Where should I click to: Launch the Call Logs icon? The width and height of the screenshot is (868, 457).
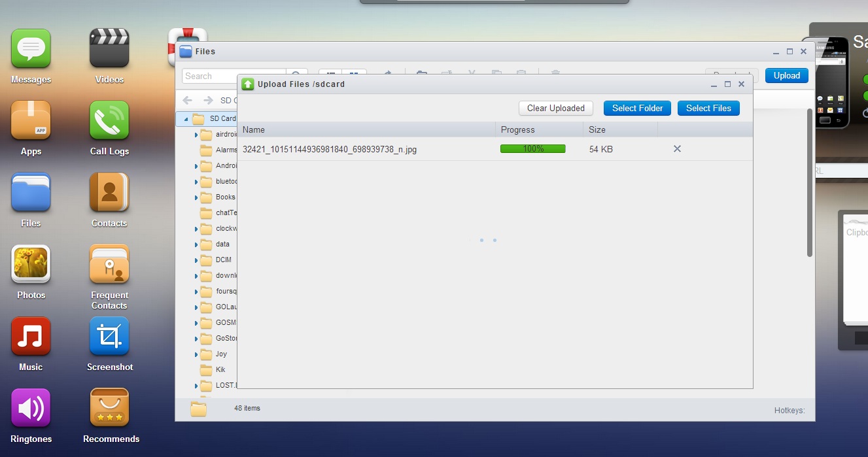109,121
